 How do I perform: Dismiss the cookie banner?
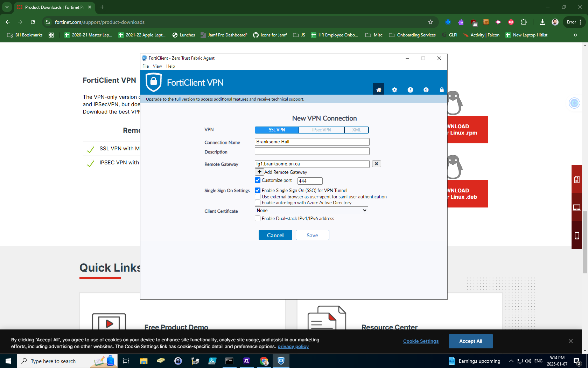click(x=571, y=341)
